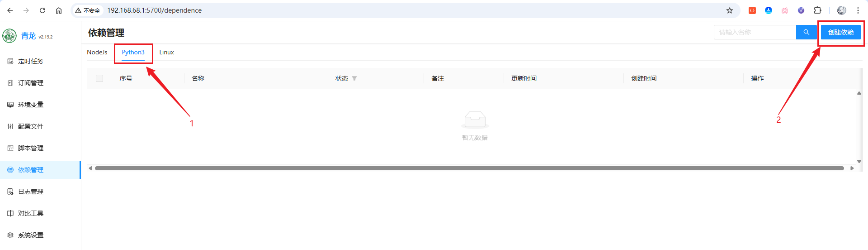Click the table's scroll-right arrow
868x250 pixels.
pyautogui.click(x=852, y=168)
